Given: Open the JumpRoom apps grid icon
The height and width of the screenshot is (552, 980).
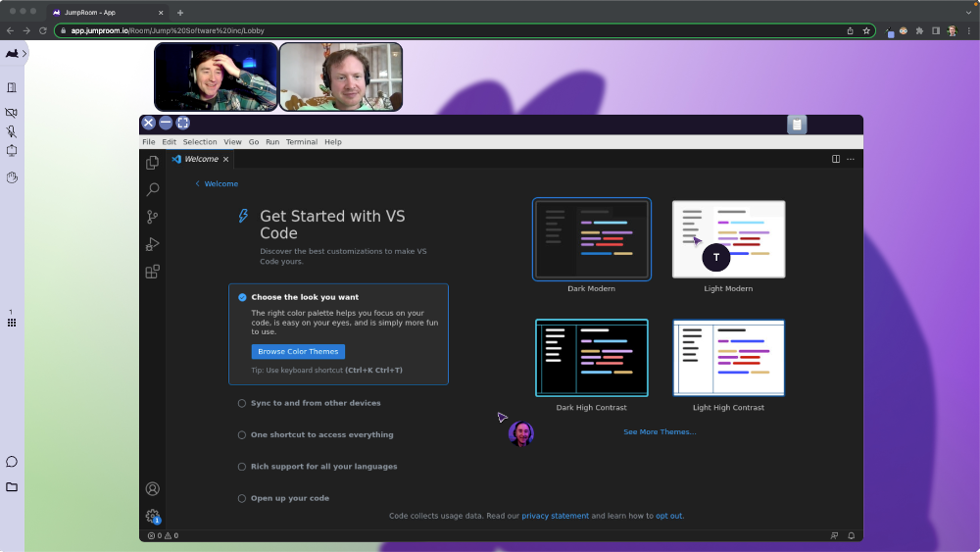Looking at the screenshot, I should pyautogui.click(x=11, y=323).
